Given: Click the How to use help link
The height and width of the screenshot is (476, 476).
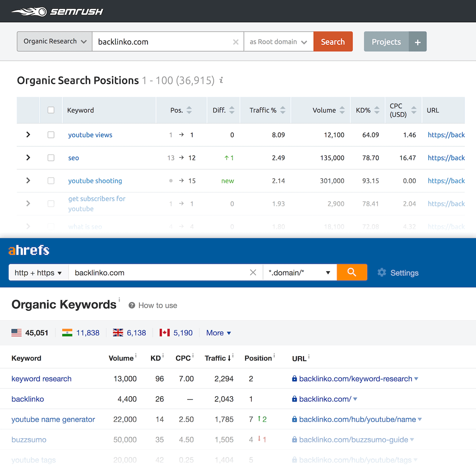Looking at the screenshot, I should 153,305.
